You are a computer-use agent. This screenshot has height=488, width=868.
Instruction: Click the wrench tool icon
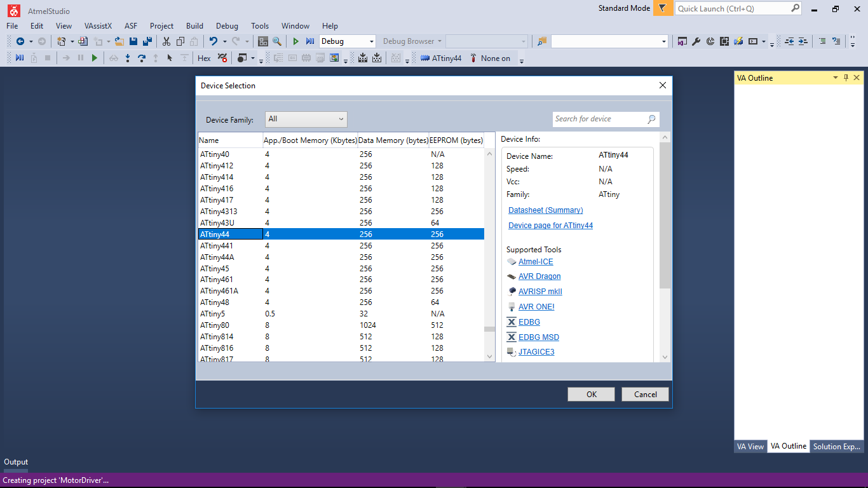coord(696,41)
